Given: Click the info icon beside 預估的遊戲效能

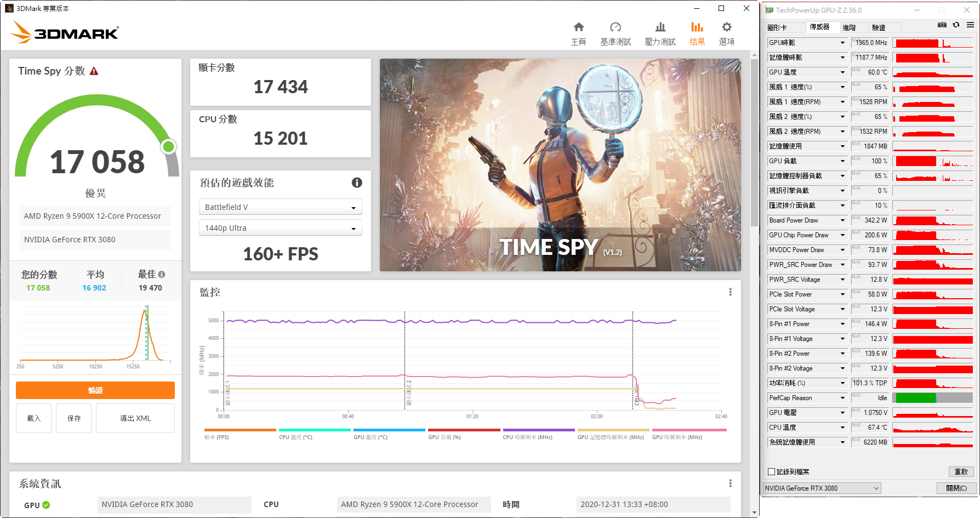Looking at the screenshot, I should 357,183.
